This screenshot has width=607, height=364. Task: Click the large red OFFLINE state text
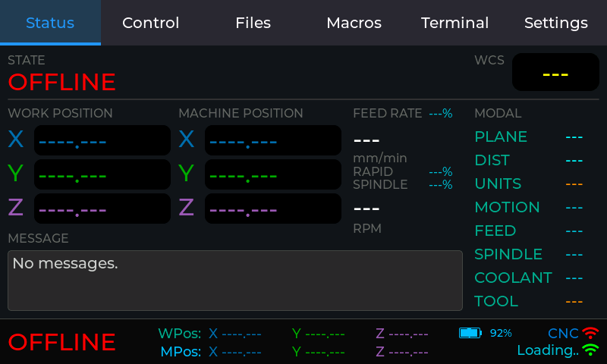[x=62, y=82]
